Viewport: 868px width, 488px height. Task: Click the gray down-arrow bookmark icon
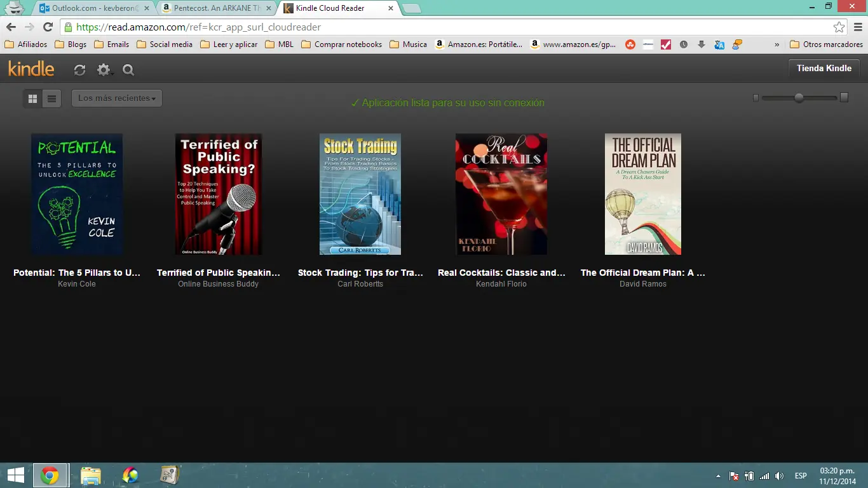point(702,44)
